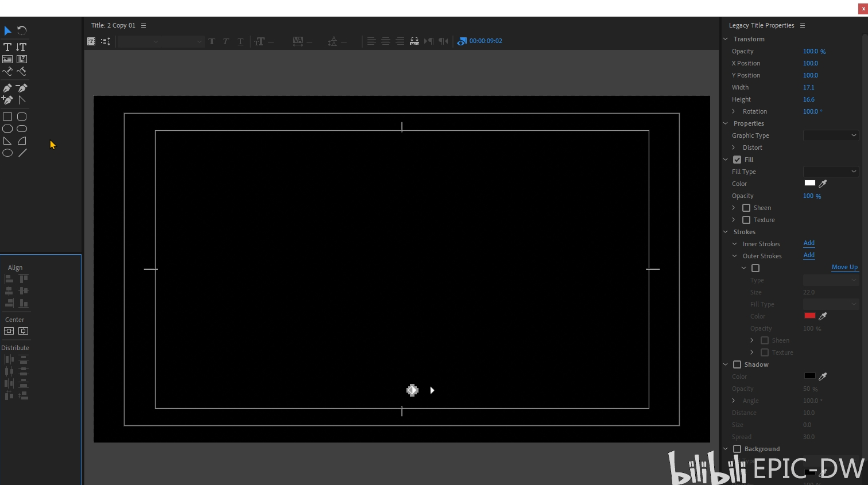
Task: Open the Roll/Crawl Options icon
Action: point(106,41)
